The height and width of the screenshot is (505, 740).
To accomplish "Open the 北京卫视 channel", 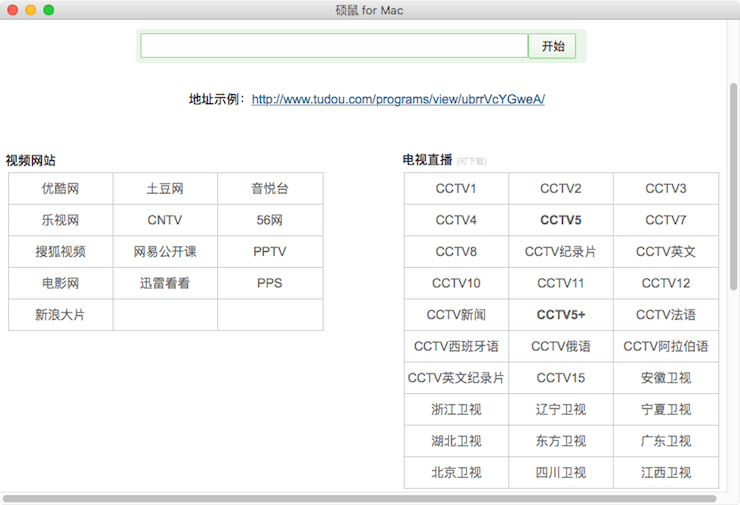I will tap(456, 472).
